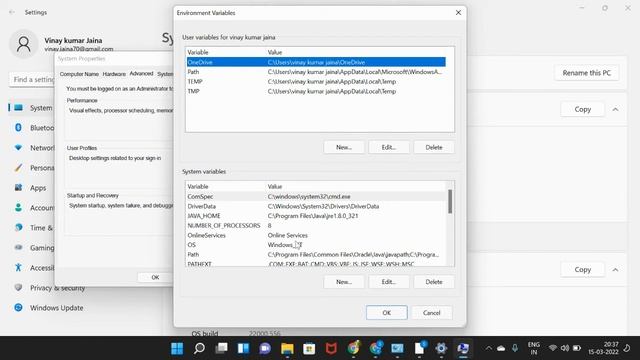Open Task View on the taskbar
The height and width of the screenshot is (360, 640).
[222, 348]
